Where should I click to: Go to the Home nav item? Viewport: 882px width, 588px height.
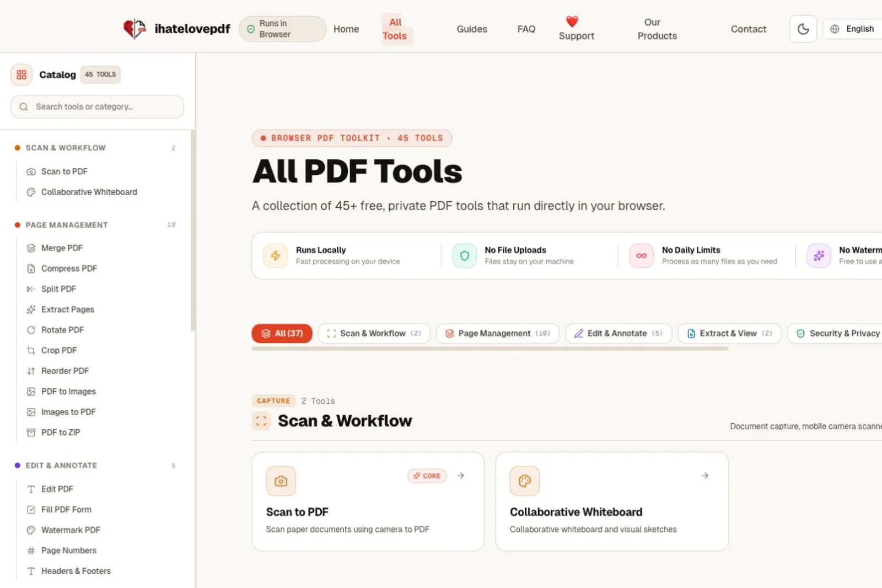(346, 29)
